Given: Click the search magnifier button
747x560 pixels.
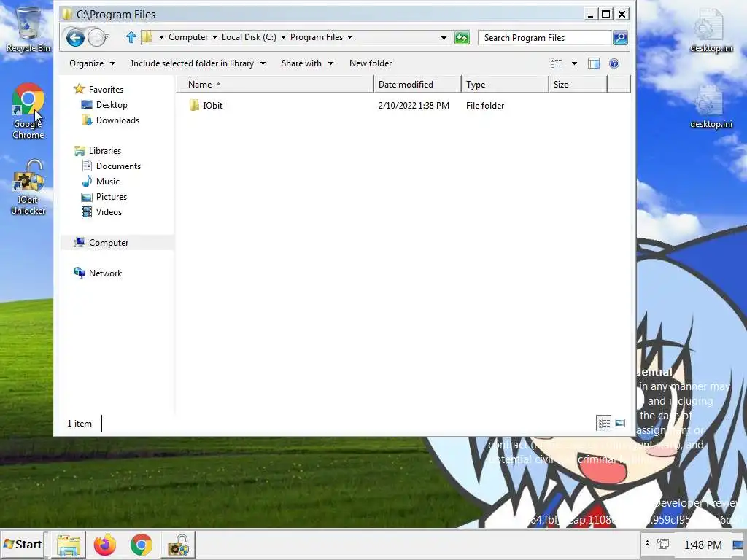Looking at the screenshot, I should click(x=620, y=38).
